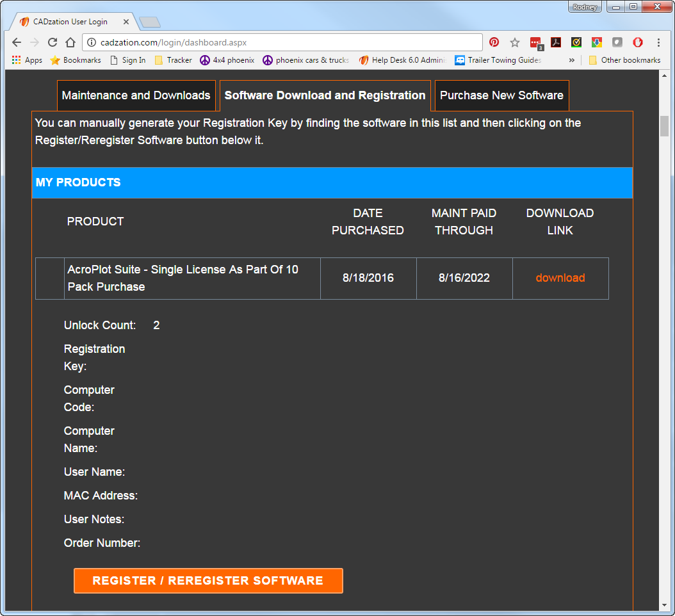Open the Bookmarks star folder
Viewport: 675px width, 616px height.
pos(76,60)
